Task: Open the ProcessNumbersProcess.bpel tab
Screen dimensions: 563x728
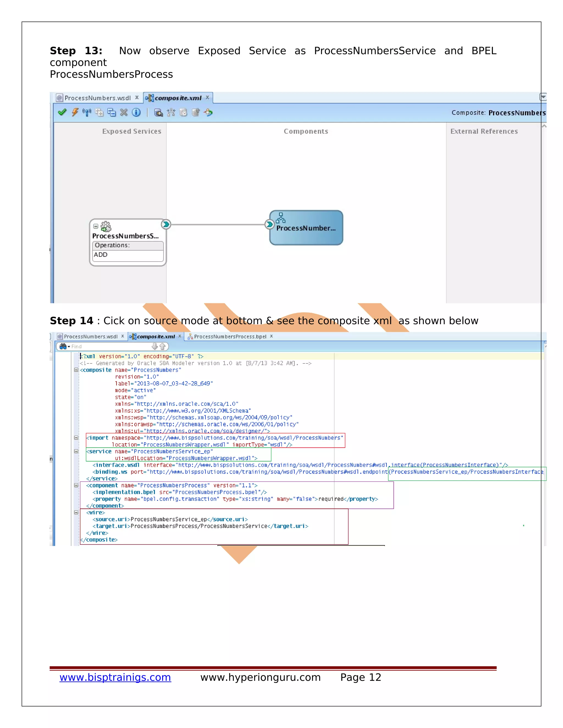Action: point(230,337)
